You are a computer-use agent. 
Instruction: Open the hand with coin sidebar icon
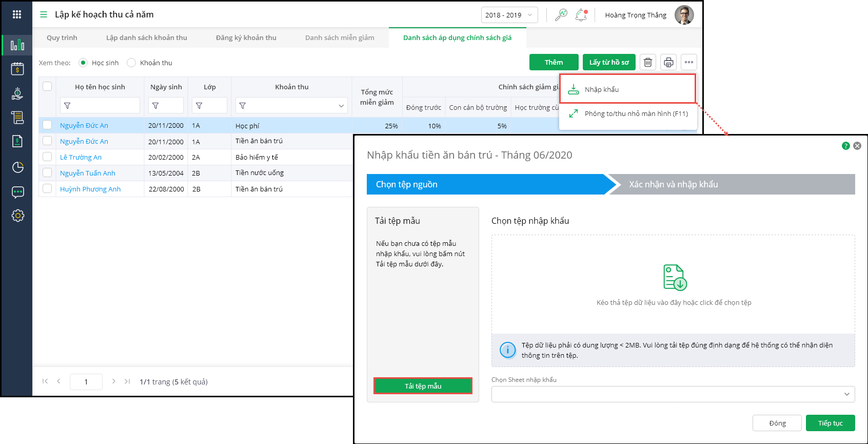click(x=17, y=93)
